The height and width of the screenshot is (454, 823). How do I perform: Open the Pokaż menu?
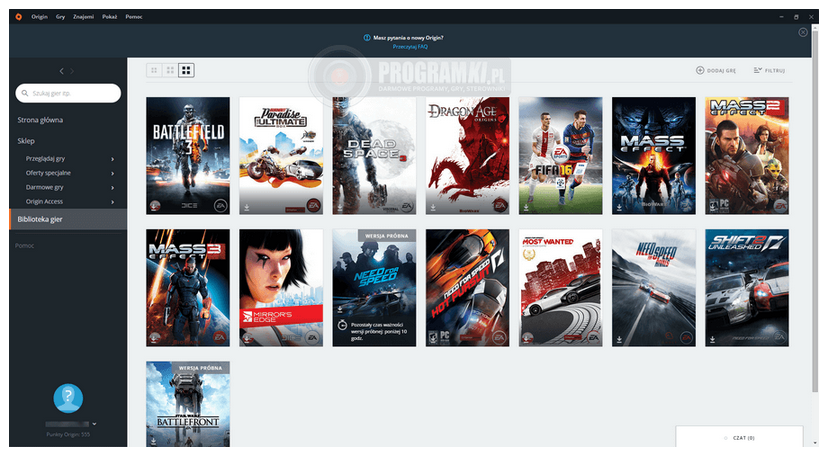point(110,17)
